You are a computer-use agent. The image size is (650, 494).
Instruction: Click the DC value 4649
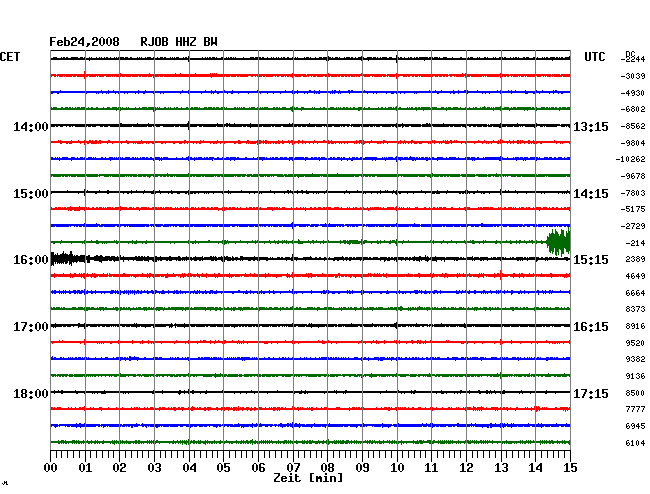(x=635, y=276)
